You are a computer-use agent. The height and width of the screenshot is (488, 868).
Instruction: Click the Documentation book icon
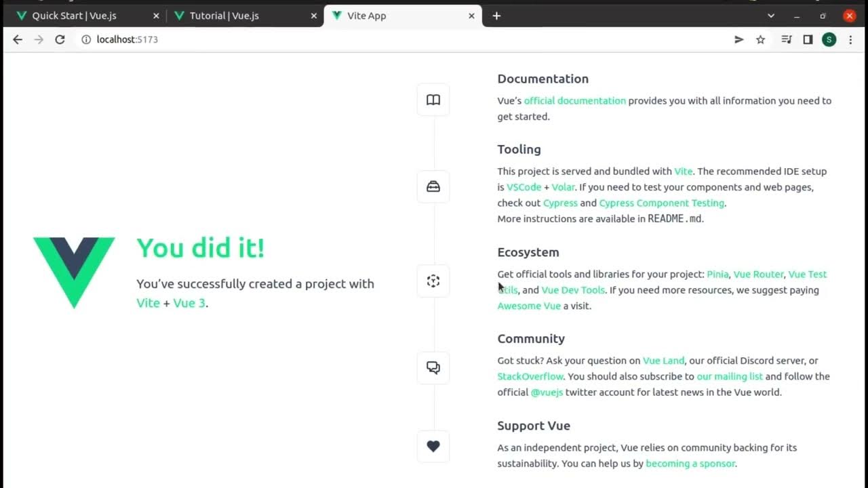pyautogui.click(x=433, y=100)
